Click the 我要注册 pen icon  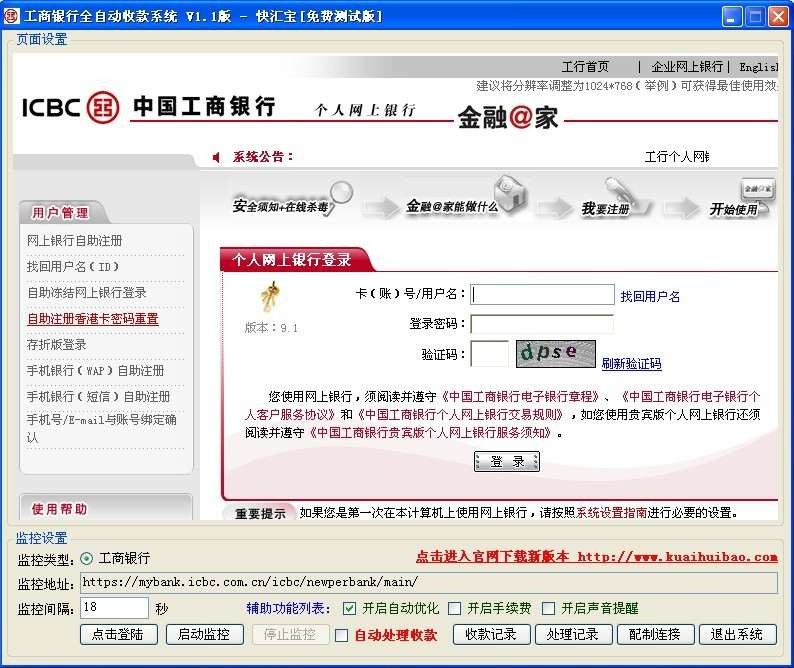(621, 191)
